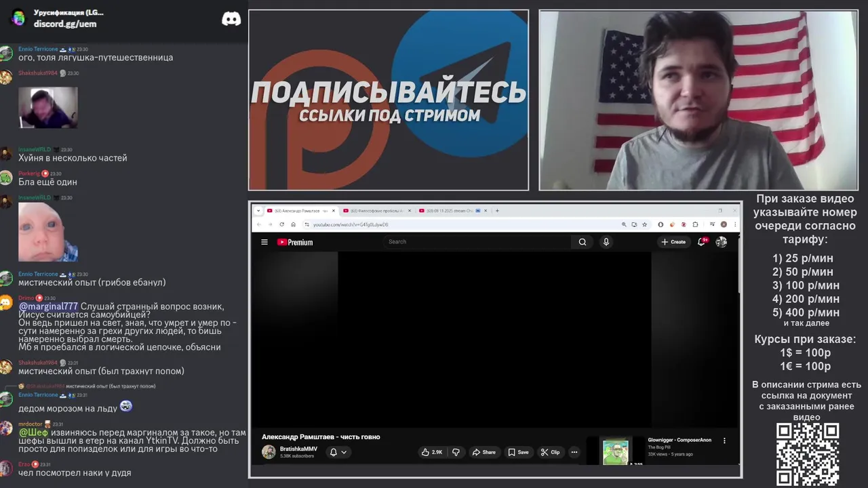Open zoom magnifier icon in address bar
This screenshot has height=488, width=868.
pos(624,224)
